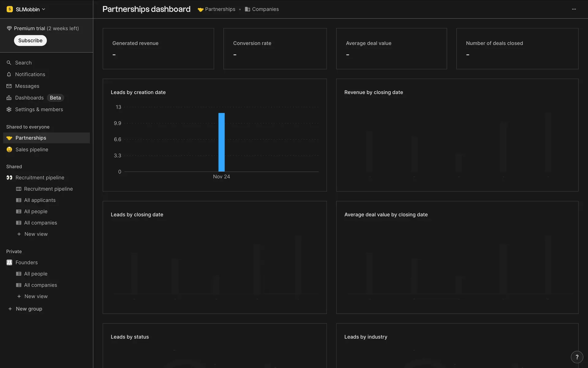
Task: Open Notifications bell icon
Action: coord(9,75)
